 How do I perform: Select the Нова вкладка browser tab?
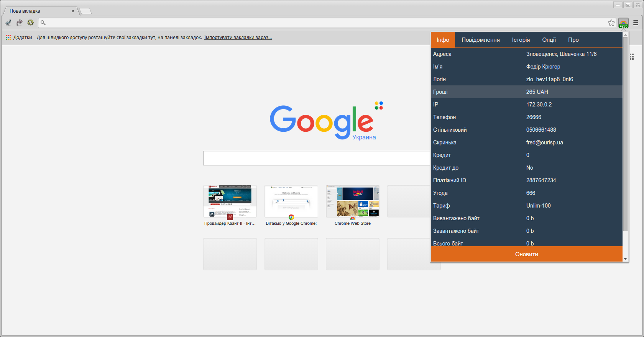pos(40,11)
